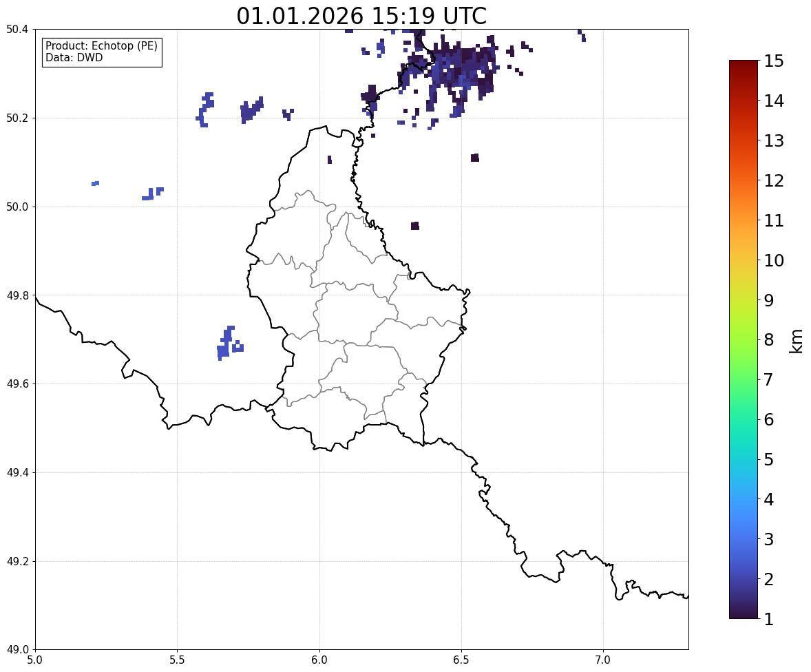Click the colorbar tick label '15'

(x=774, y=61)
